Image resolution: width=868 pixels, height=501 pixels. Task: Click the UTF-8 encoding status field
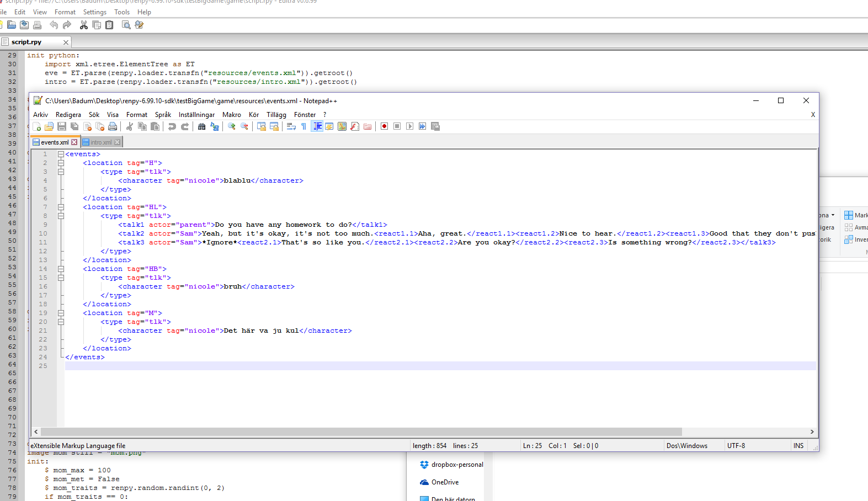(x=736, y=445)
